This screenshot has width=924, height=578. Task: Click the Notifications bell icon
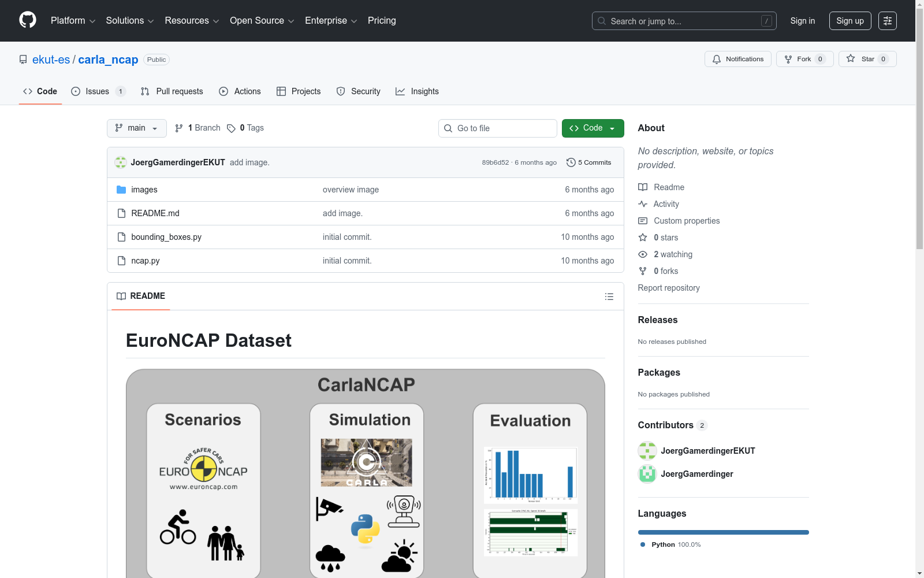pyautogui.click(x=717, y=59)
